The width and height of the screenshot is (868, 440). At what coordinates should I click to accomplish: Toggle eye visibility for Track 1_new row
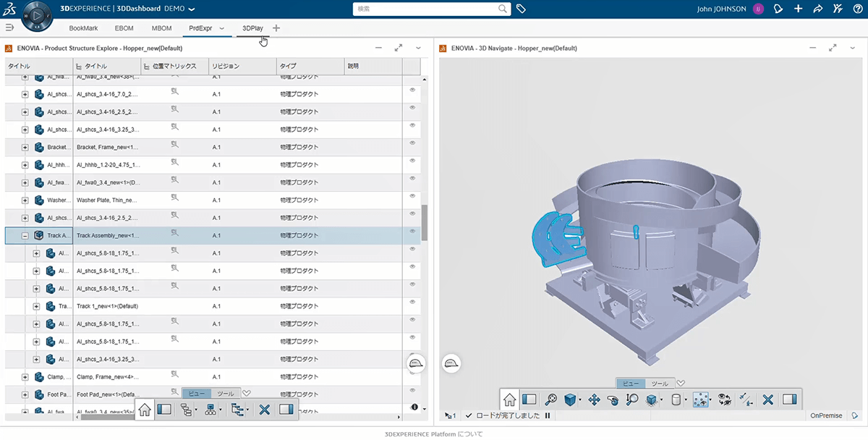pyautogui.click(x=412, y=302)
